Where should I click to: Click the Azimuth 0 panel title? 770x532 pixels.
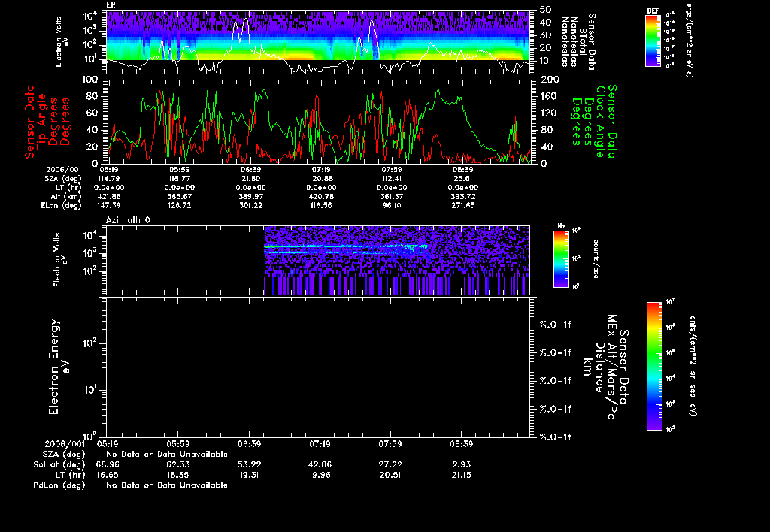pyautogui.click(x=128, y=219)
